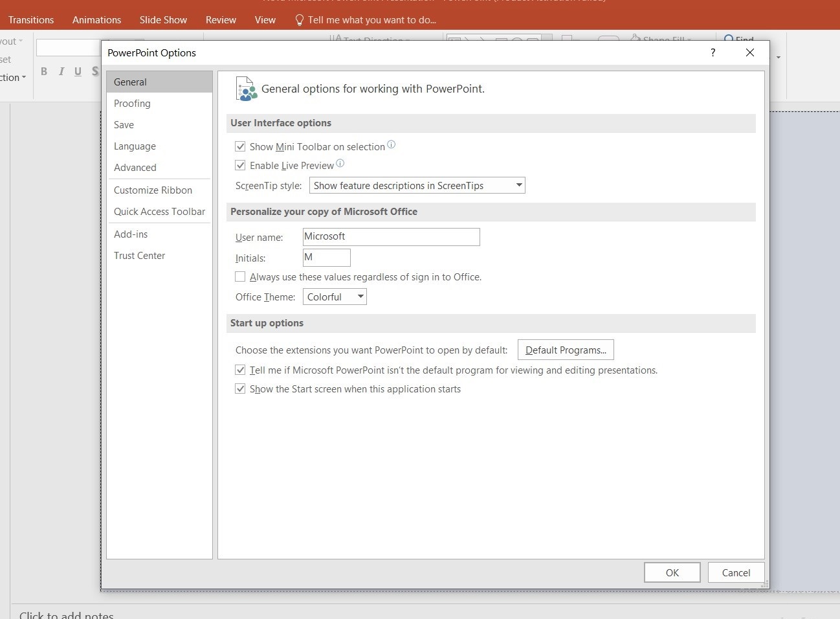
Task: Select General category in sidebar
Action: coord(159,82)
